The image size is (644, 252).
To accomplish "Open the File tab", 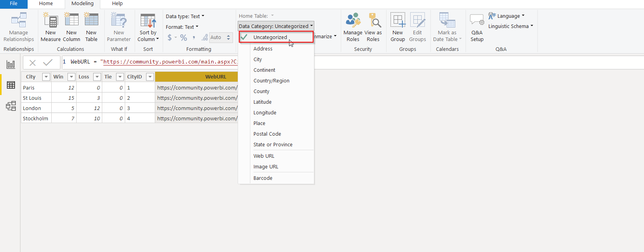I will (13, 4).
